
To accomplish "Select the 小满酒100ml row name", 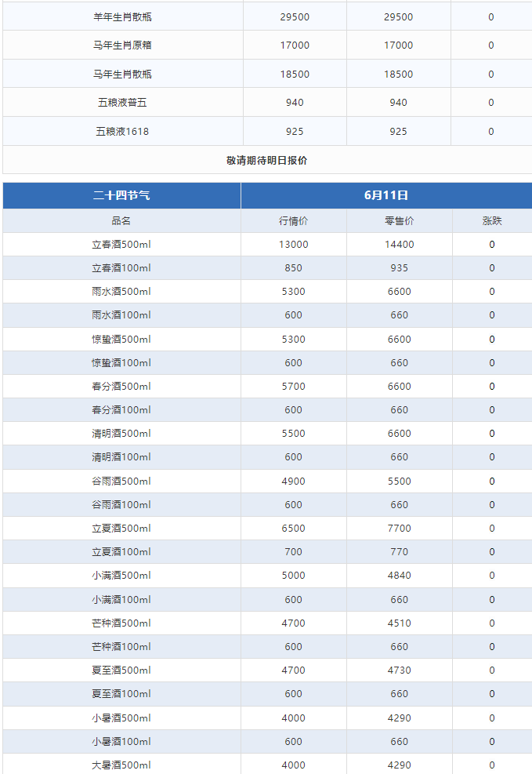I will point(121,599).
